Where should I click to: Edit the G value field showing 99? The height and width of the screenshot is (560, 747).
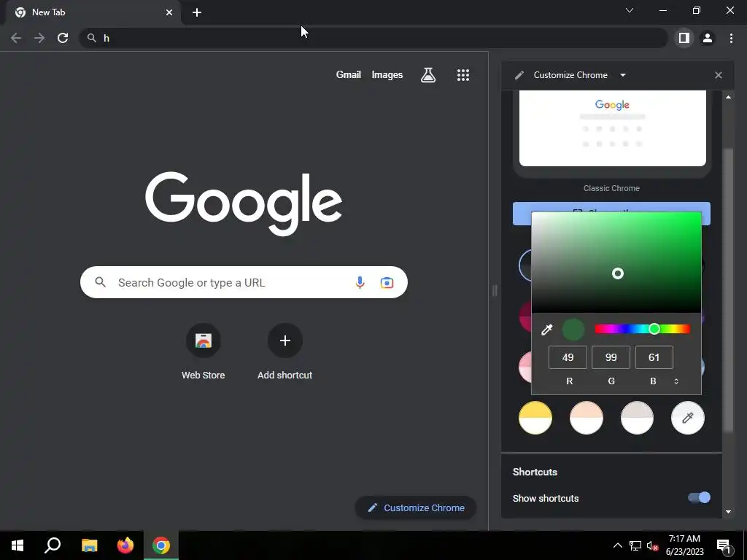(x=611, y=357)
